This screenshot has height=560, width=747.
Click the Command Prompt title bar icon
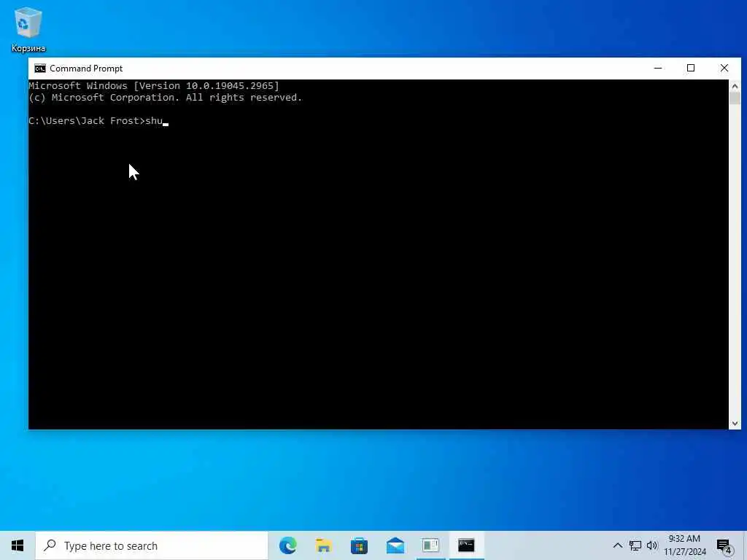point(40,69)
